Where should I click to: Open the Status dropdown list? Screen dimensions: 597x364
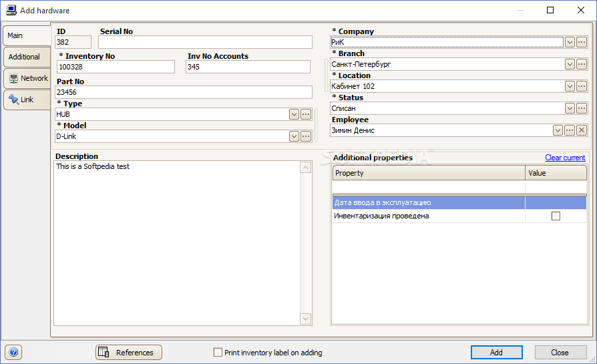(x=570, y=108)
